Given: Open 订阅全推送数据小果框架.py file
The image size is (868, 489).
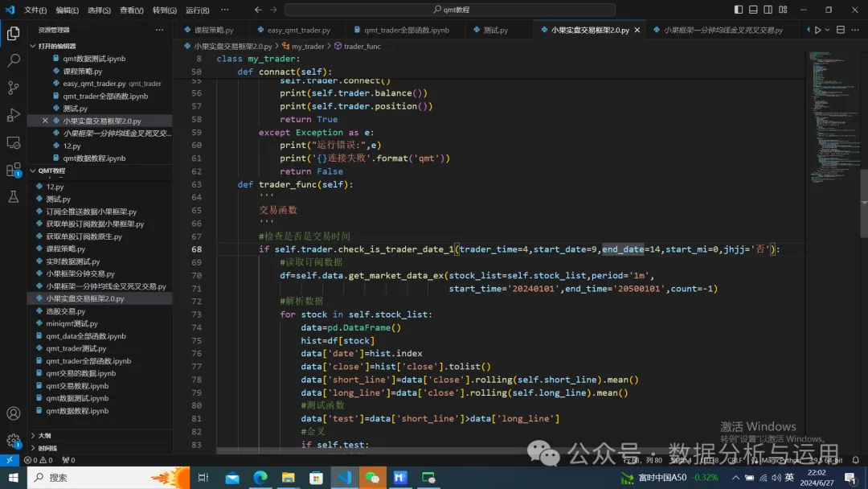Looking at the screenshot, I should pos(92,212).
